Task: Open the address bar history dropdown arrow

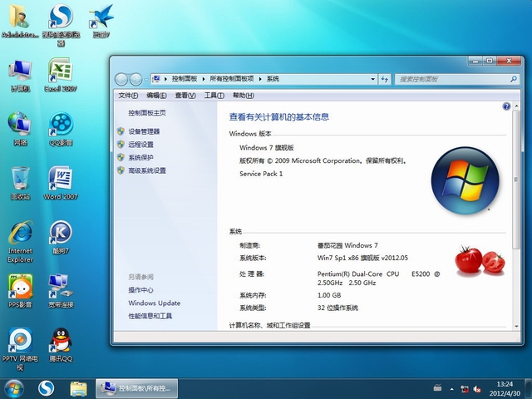Action: click(372, 79)
